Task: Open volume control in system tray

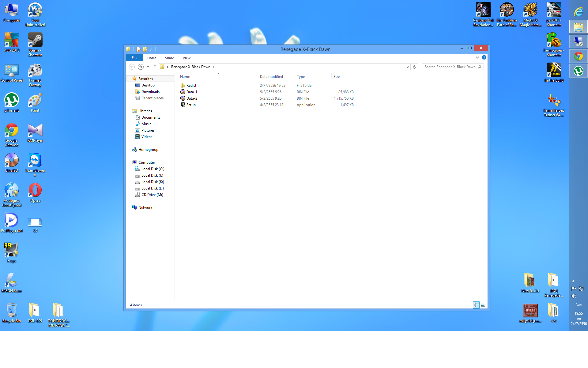Action: 574,296
